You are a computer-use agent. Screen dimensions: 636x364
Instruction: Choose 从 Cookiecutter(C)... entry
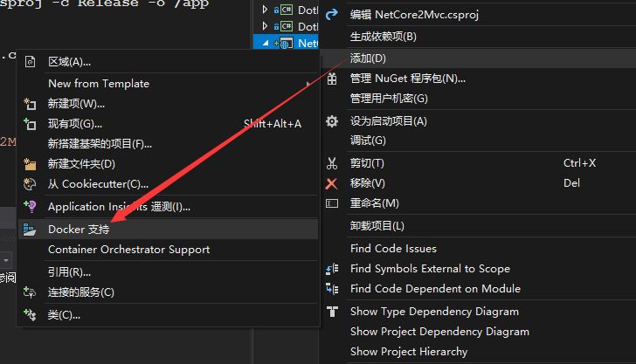pyautogui.click(x=168, y=184)
